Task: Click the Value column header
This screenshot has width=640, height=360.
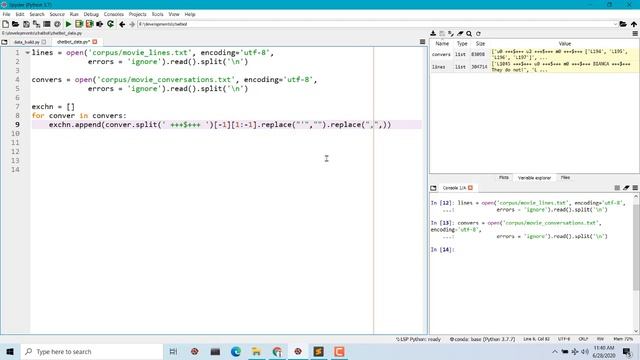Action: click(565, 43)
